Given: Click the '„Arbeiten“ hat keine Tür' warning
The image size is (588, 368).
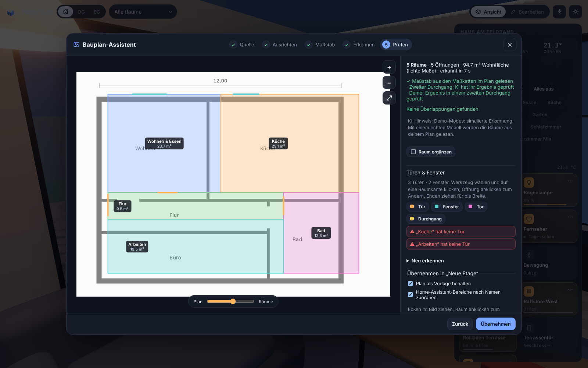Looking at the screenshot, I should (x=461, y=244).
